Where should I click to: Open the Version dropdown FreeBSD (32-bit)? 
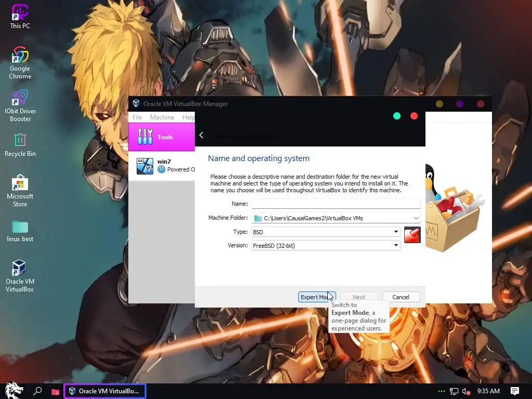326,245
